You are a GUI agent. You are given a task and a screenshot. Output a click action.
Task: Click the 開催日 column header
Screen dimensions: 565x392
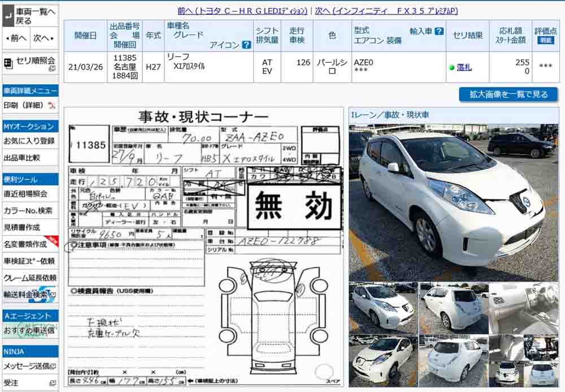(85, 36)
